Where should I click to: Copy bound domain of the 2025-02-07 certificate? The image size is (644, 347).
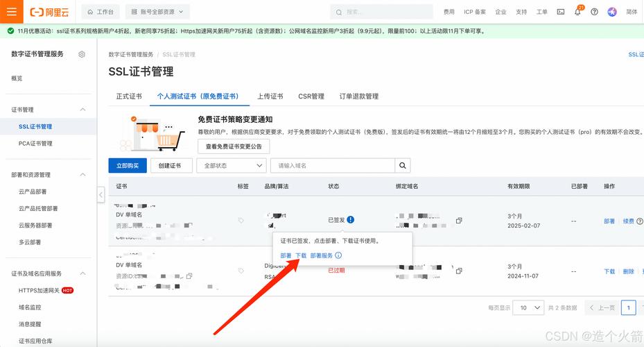459,221
